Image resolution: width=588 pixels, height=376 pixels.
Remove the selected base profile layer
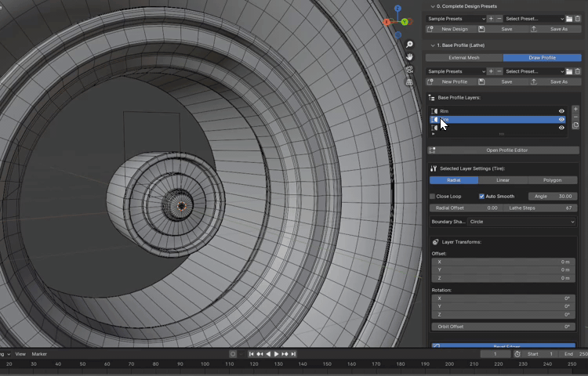[x=575, y=117]
